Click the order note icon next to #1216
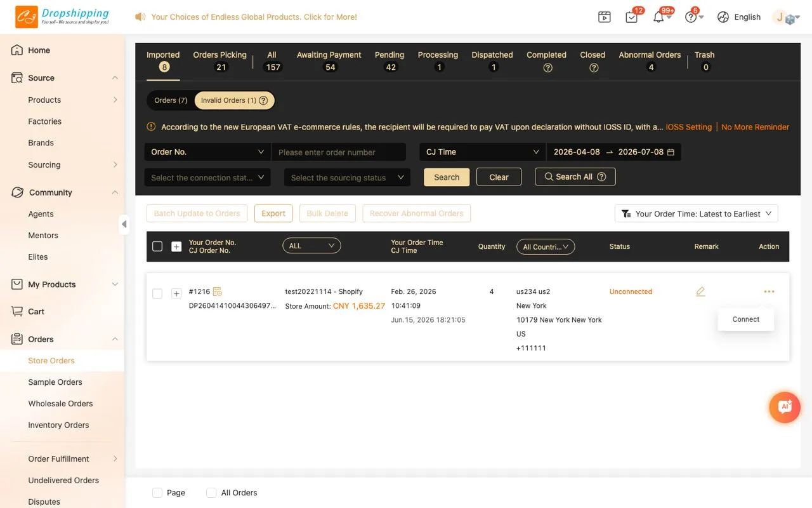This screenshot has height=508, width=812. click(x=218, y=291)
